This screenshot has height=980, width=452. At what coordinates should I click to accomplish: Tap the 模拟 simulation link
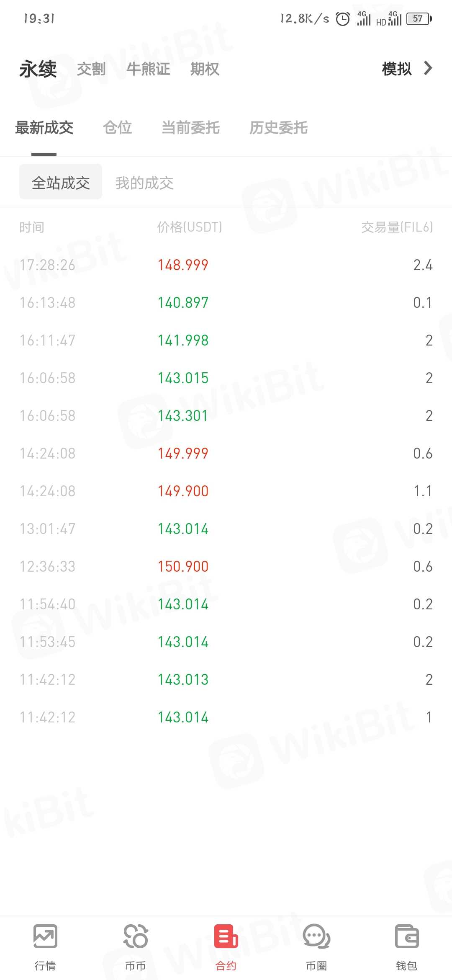click(397, 69)
